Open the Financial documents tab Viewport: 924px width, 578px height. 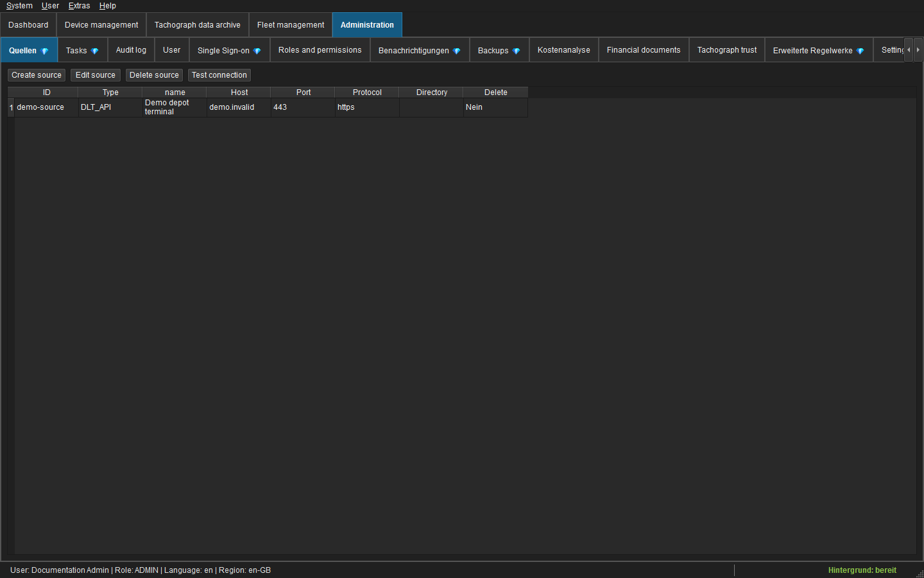tap(644, 50)
